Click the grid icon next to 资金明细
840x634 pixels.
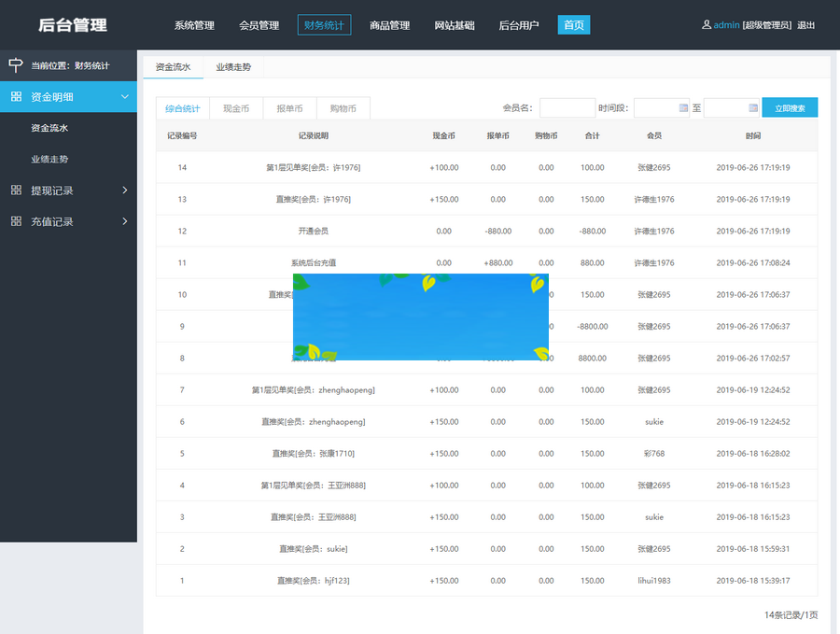tap(16, 96)
